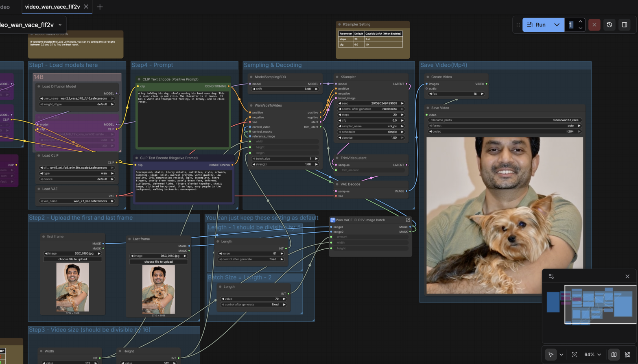Click the Save Video output preview

505,215
